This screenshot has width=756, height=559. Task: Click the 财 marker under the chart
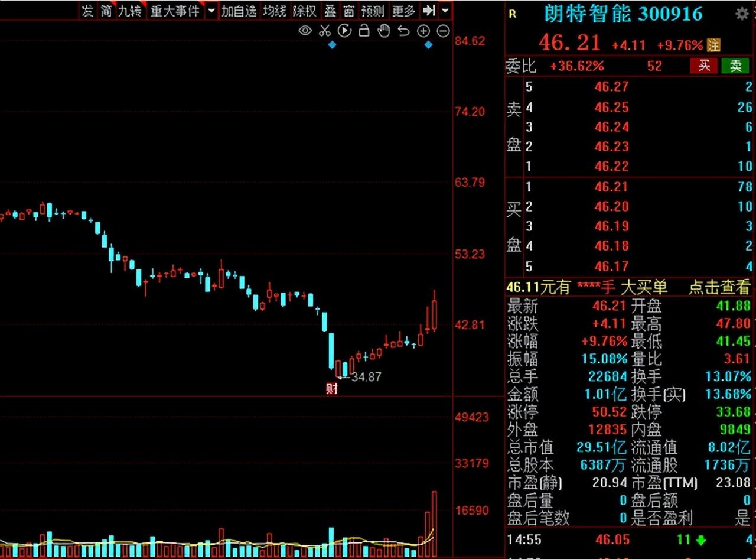click(332, 388)
